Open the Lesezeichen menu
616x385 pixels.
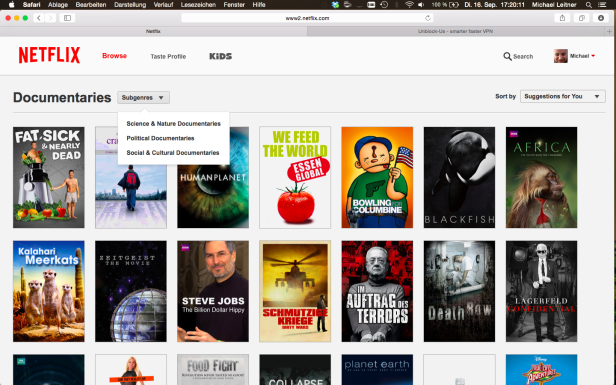198,5
